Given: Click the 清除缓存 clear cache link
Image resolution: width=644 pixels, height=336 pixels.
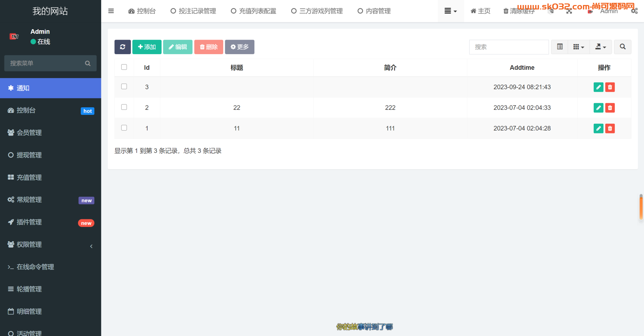Looking at the screenshot, I should click(519, 11).
